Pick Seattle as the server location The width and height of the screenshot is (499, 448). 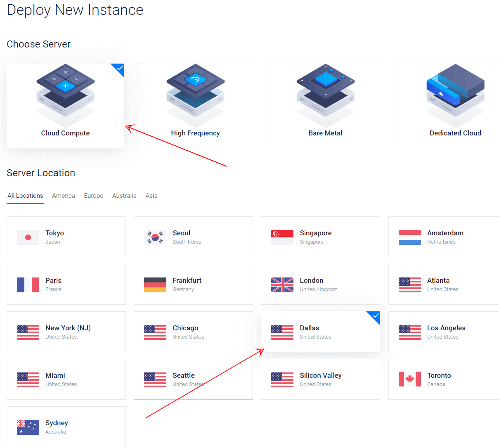(193, 379)
